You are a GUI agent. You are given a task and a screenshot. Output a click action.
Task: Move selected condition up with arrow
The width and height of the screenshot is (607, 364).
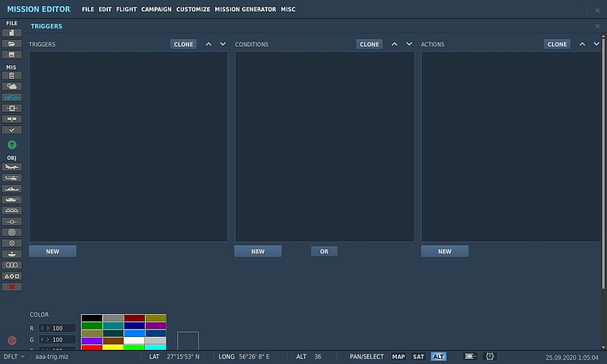pyautogui.click(x=395, y=44)
